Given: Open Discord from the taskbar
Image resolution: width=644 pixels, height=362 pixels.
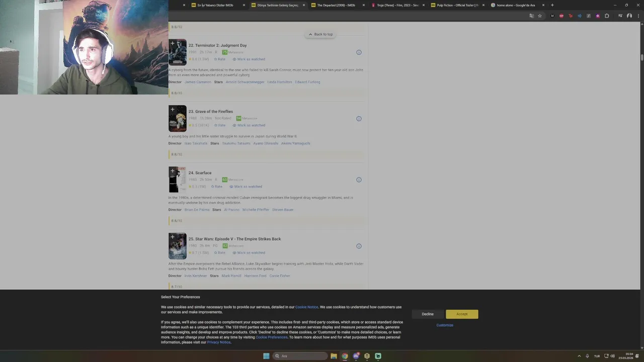Looking at the screenshot, I should coord(356,356).
